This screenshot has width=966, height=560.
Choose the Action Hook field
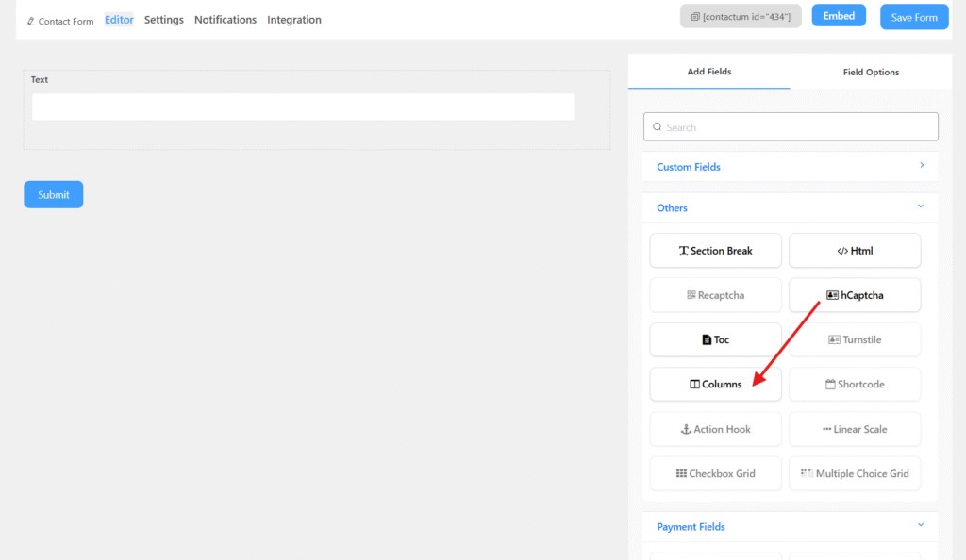point(715,429)
